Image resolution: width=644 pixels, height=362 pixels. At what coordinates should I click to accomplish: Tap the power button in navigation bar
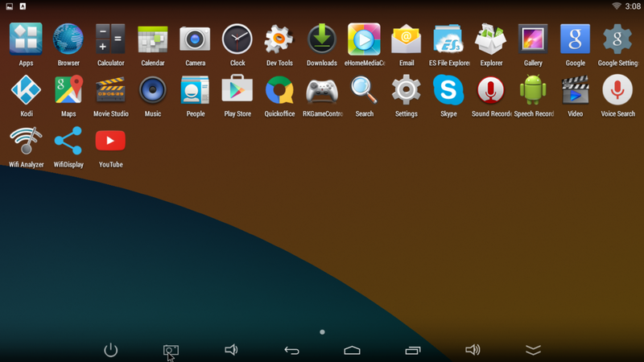click(111, 350)
